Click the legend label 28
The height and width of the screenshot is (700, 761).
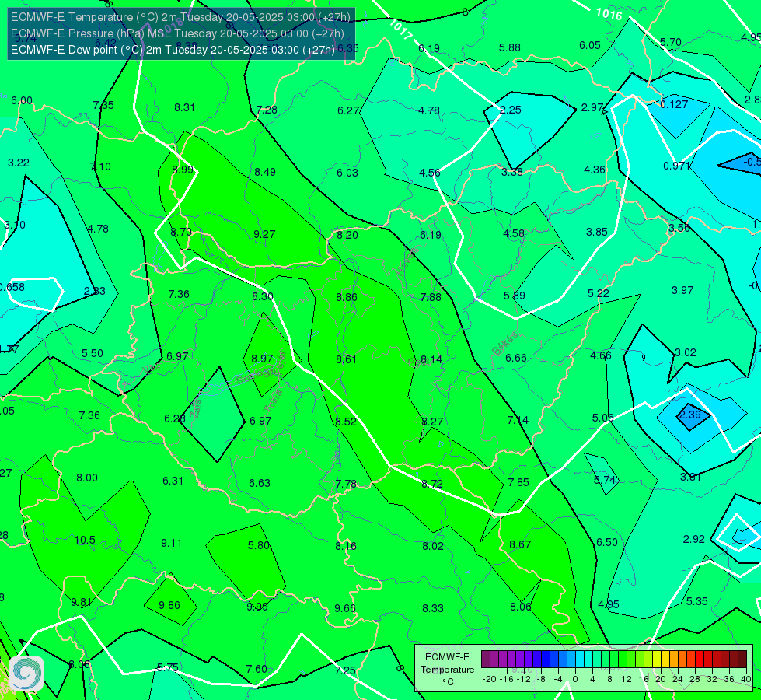click(x=695, y=679)
